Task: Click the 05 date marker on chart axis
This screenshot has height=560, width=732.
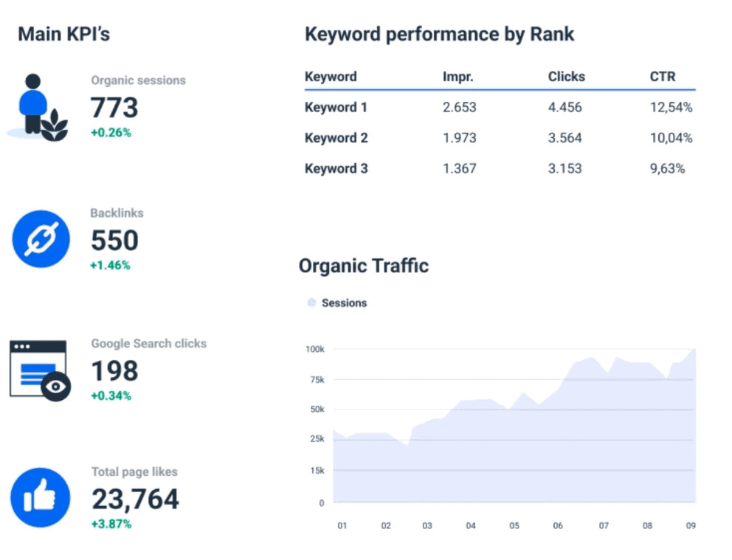Action: 514,526
